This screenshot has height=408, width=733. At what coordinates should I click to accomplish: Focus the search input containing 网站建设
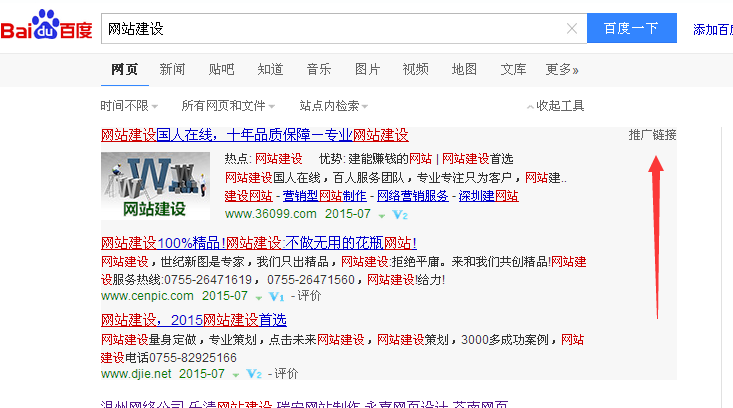coord(330,29)
